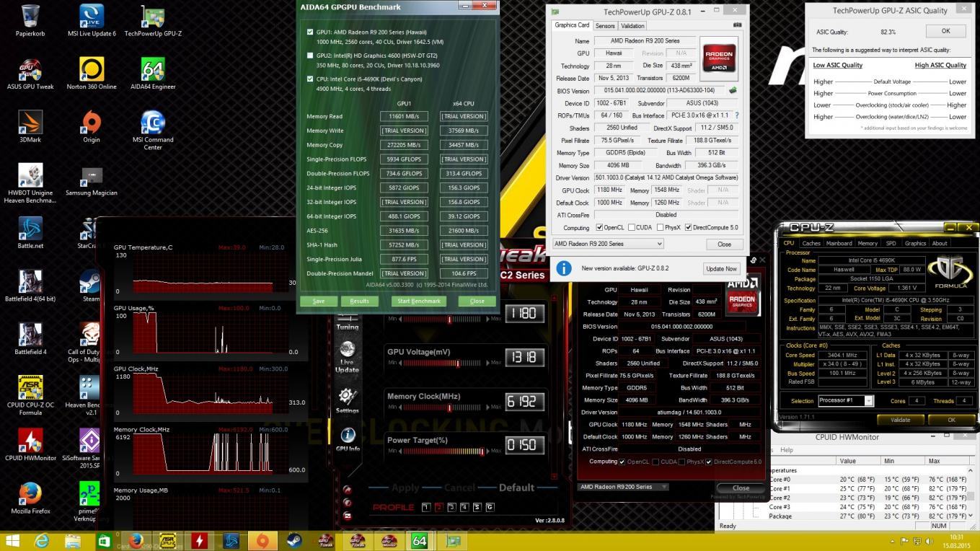The image size is (980, 551).
Task: Click the GPU-Z BIOS save chip icon
Action: coord(733,91)
